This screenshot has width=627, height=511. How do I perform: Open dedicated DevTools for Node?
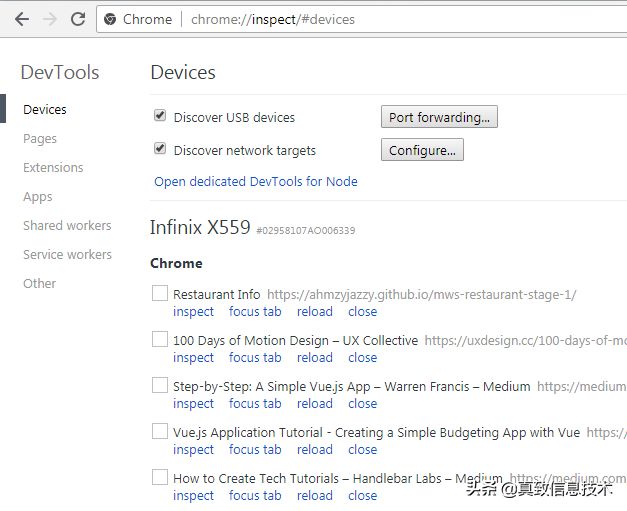click(256, 182)
